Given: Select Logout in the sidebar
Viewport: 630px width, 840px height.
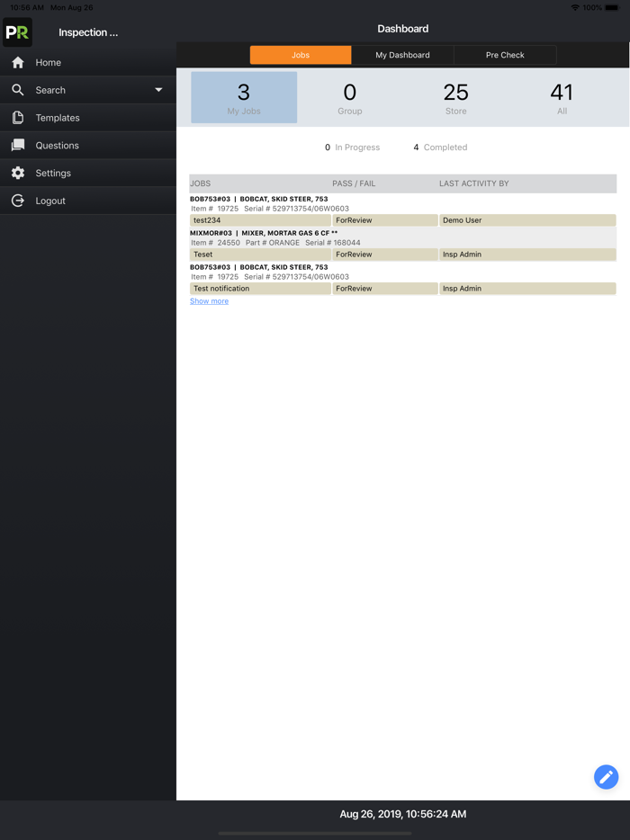Looking at the screenshot, I should click(x=88, y=201).
